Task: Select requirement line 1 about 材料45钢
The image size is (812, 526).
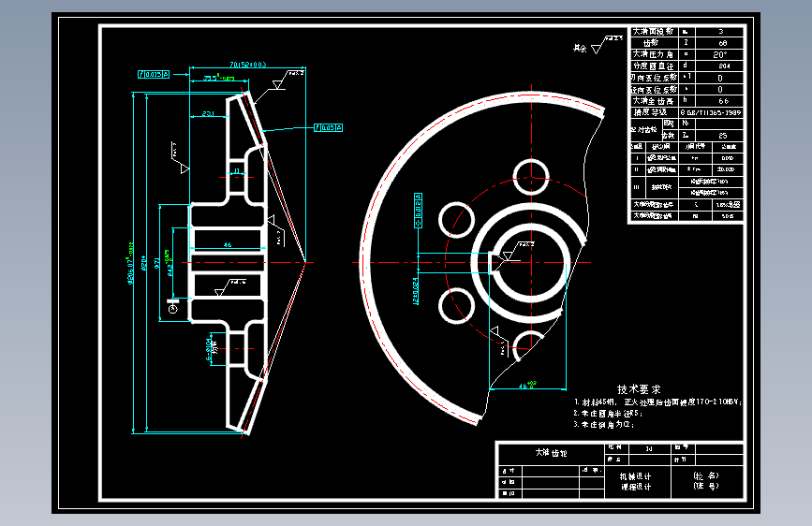Action: coord(657,402)
